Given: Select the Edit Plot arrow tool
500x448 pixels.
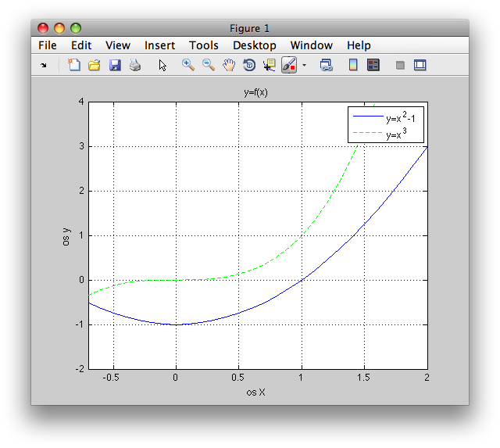Looking at the screenshot, I should 162,65.
